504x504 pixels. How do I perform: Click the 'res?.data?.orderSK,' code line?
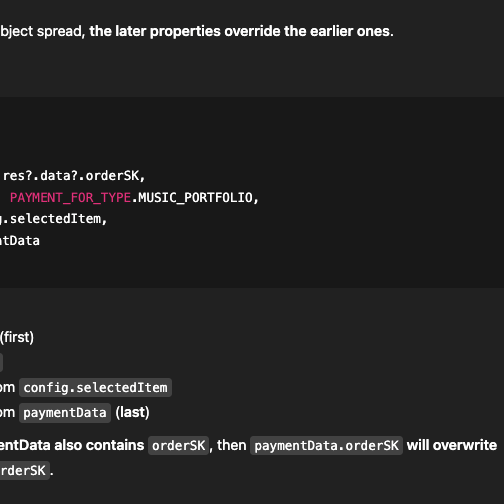pyautogui.click(x=74, y=176)
